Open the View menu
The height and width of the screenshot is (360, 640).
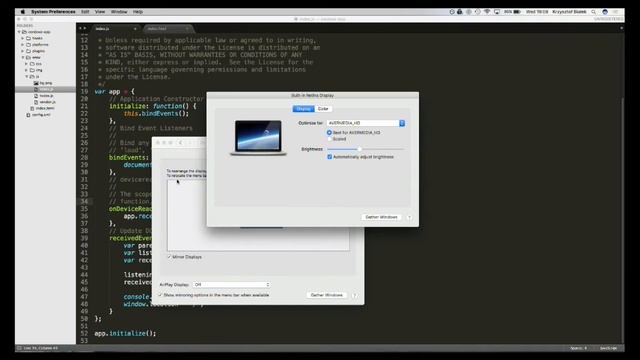100,12
